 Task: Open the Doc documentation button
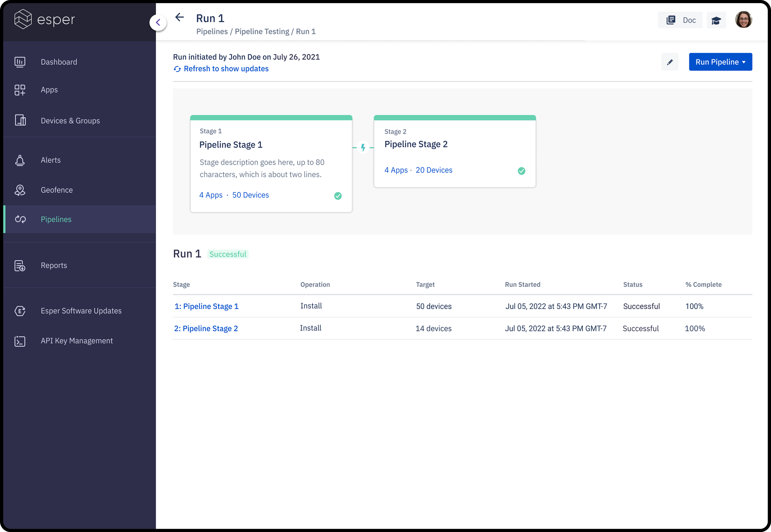click(x=680, y=20)
